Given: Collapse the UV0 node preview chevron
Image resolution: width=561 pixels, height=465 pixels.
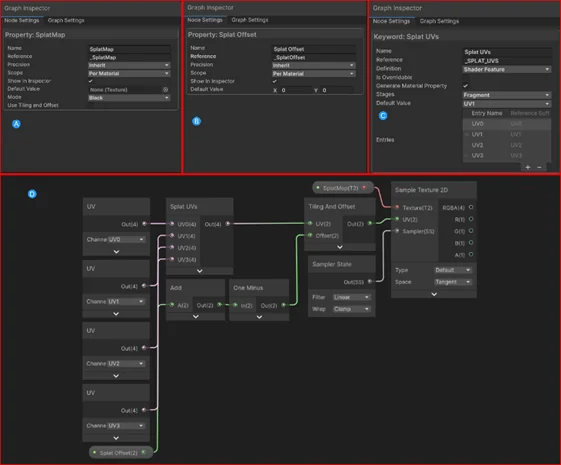Looking at the screenshot, I should coord(116,252).
